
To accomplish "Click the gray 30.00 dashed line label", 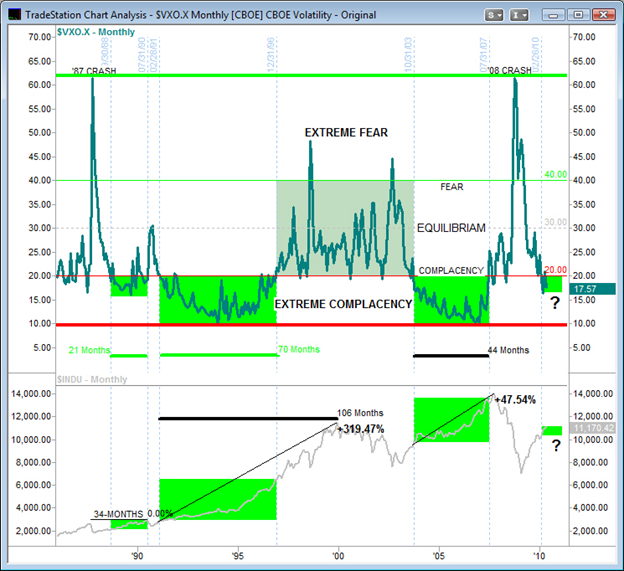I will (x=556, y=222).
